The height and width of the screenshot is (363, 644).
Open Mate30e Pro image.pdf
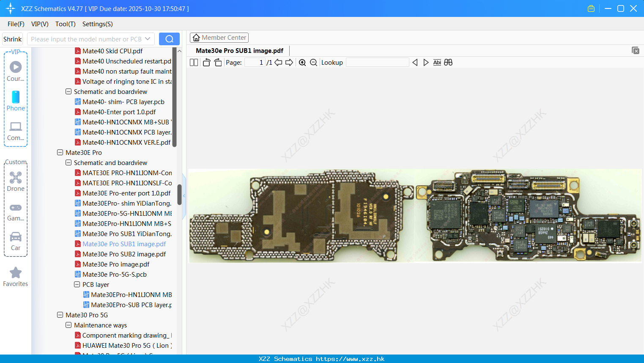116,264
